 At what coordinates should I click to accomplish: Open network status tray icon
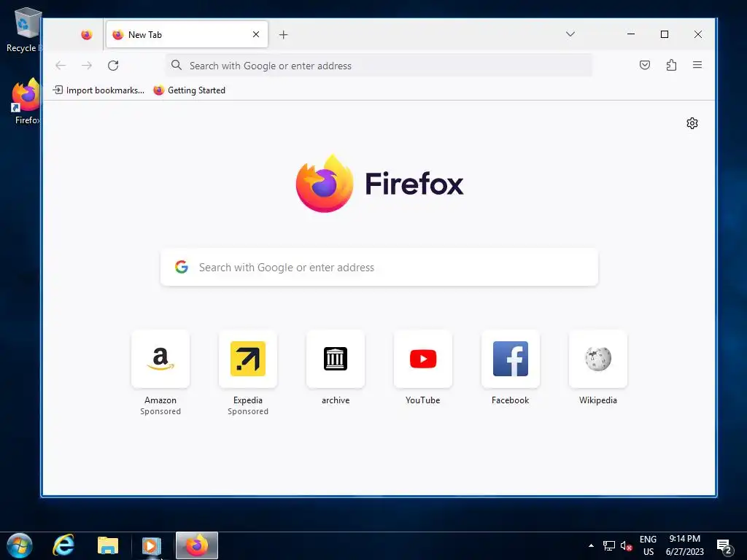coord(609,545)
